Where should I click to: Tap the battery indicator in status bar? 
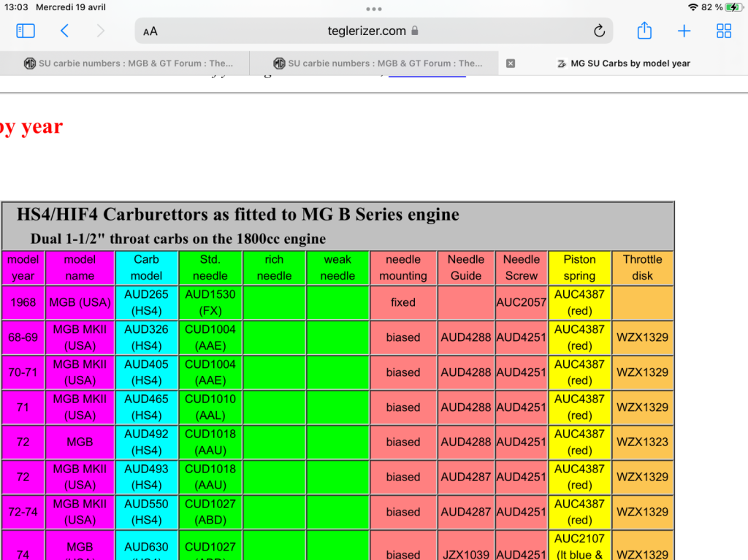[733, 7]
